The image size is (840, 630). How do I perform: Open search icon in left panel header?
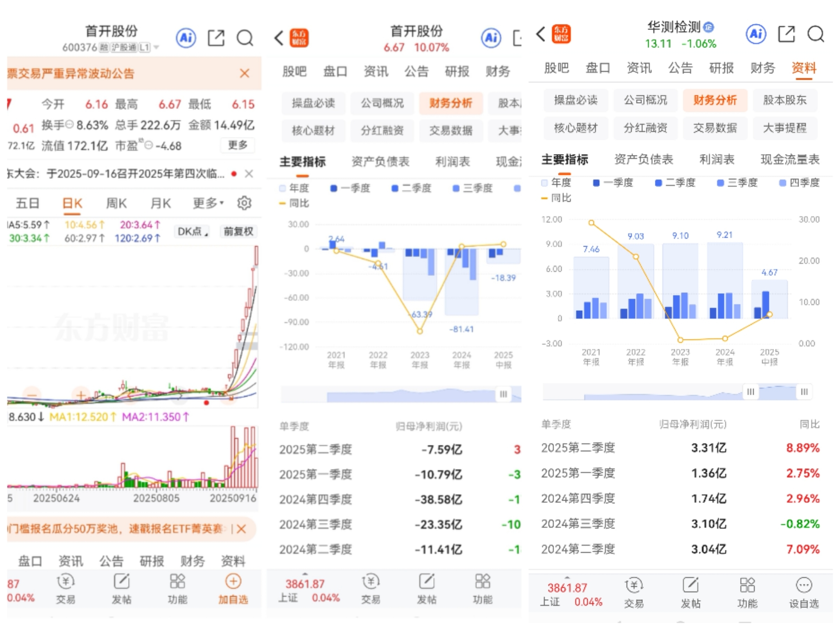tap(245, 38)
